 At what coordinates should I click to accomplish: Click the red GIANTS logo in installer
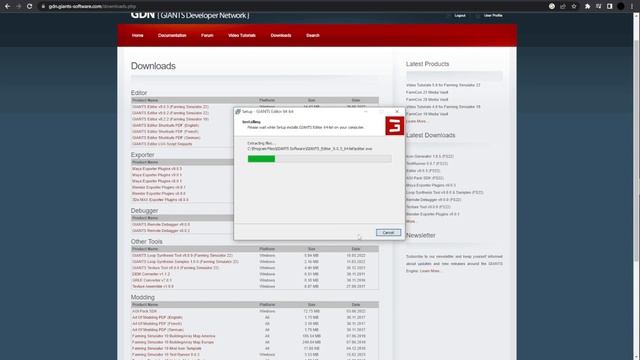(x=395, y=126)
